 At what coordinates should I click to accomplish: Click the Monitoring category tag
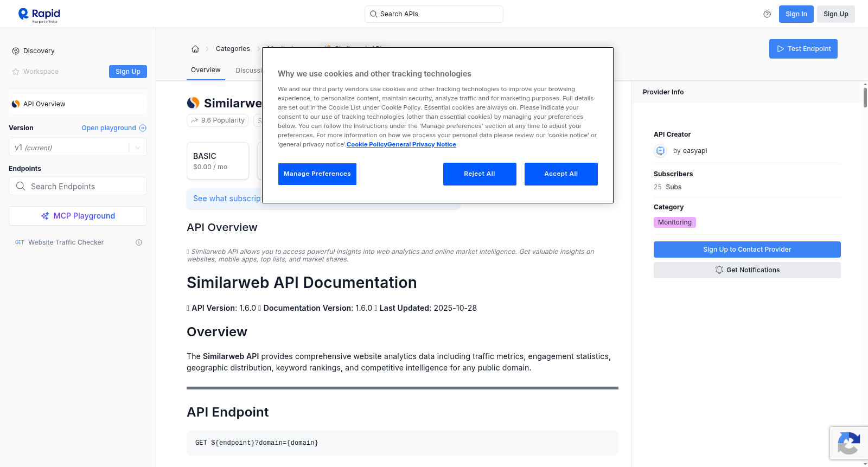click(x=674, y=222)
